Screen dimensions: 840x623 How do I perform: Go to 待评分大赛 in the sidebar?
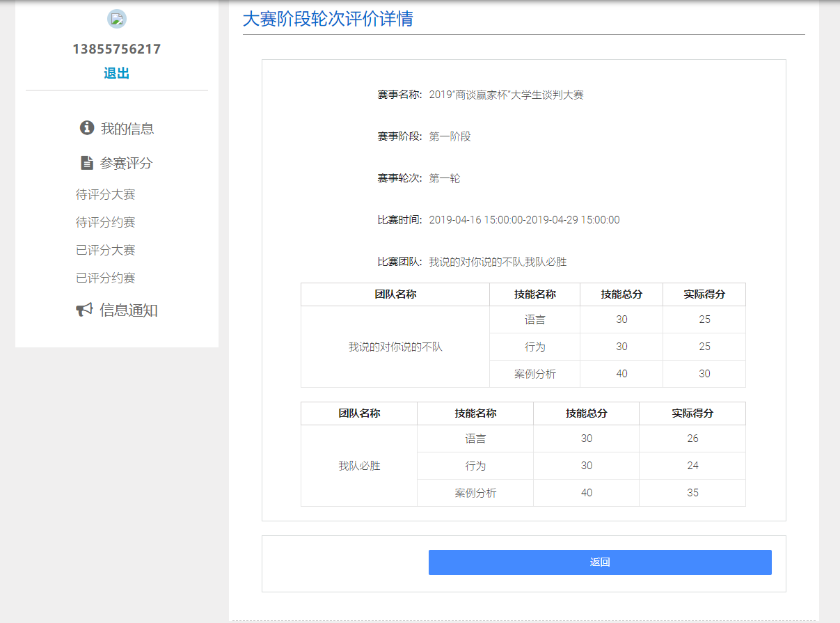[x=106, y=194]
